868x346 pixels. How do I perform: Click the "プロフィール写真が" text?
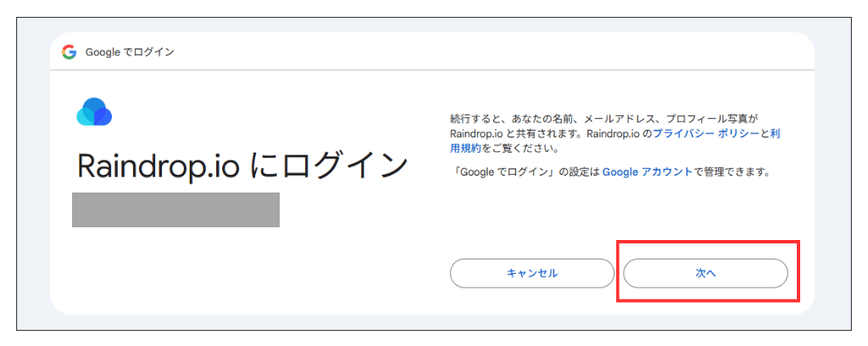(x=710, y=120)
